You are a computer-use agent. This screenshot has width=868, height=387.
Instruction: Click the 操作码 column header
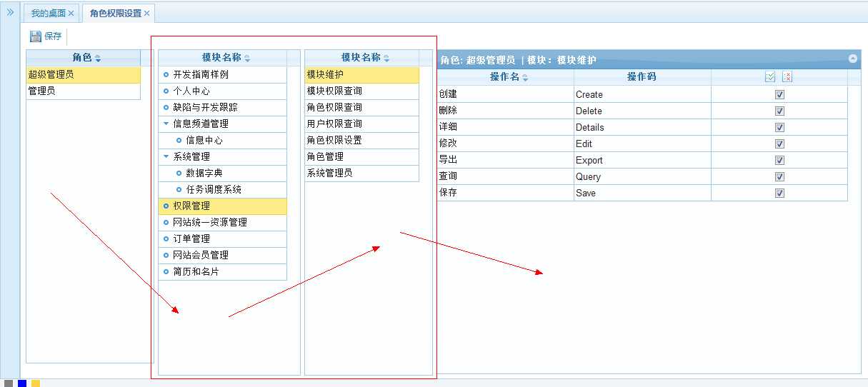coord(642,77)
